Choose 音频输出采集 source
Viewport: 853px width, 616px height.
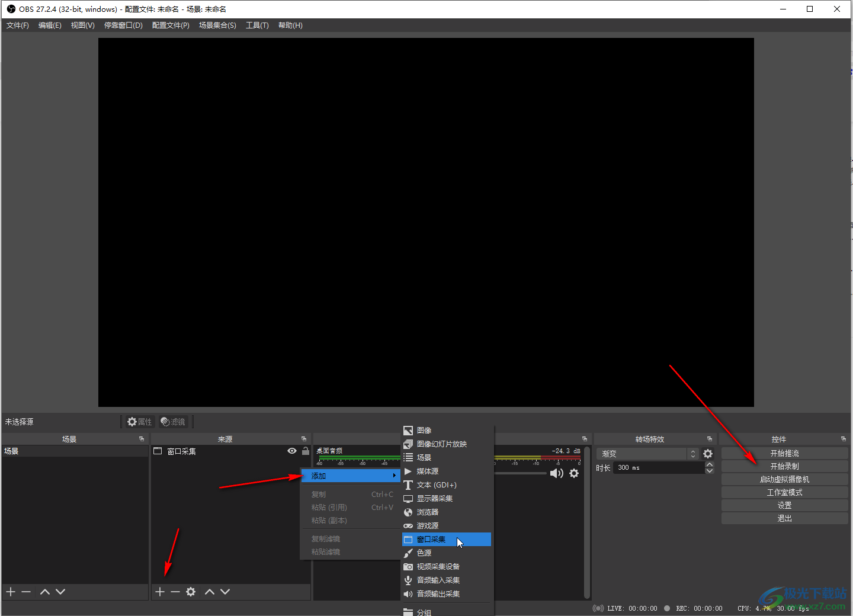[x=447, y=594]
